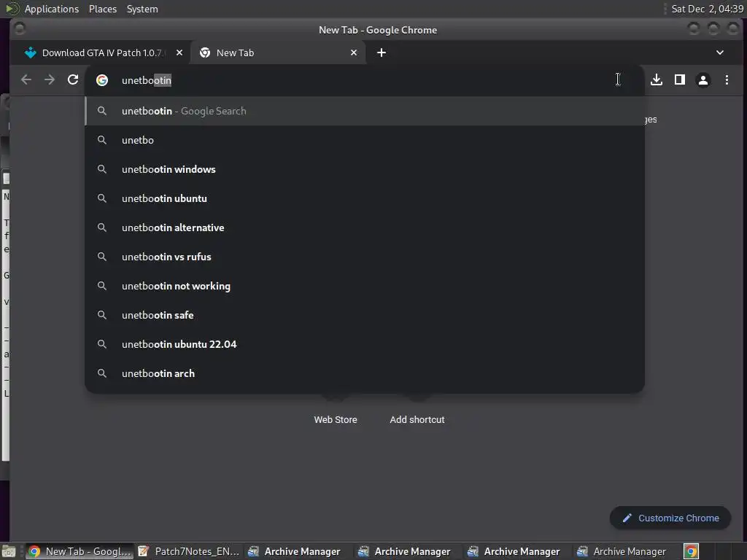This screenshot has width=747, height=560.
Task: Close the Download GTA IV Patch tab
Action: tap(179, 52)
